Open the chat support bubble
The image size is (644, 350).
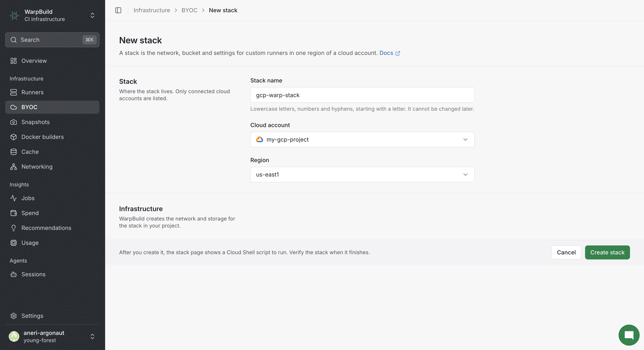click(x=629, y=335)
